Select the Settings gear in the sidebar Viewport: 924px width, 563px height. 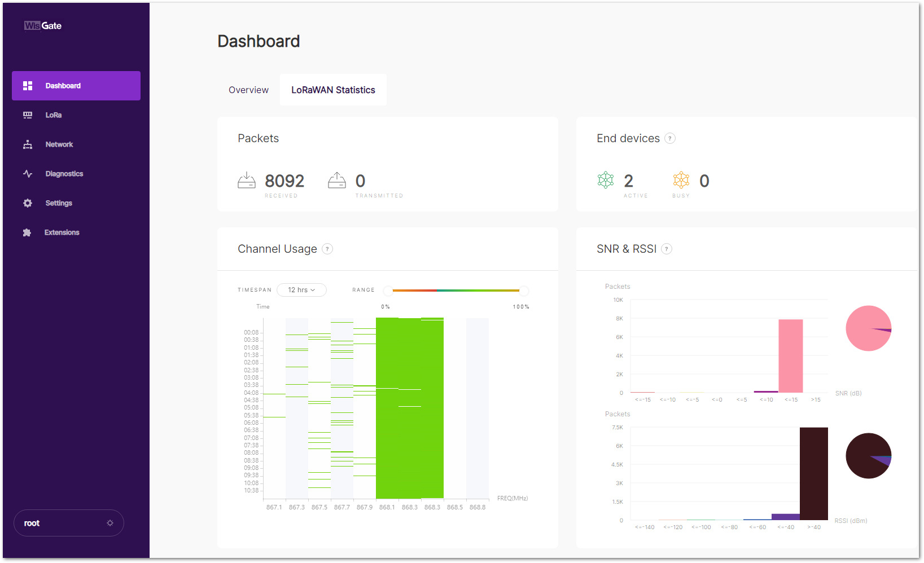click(28, 203)
